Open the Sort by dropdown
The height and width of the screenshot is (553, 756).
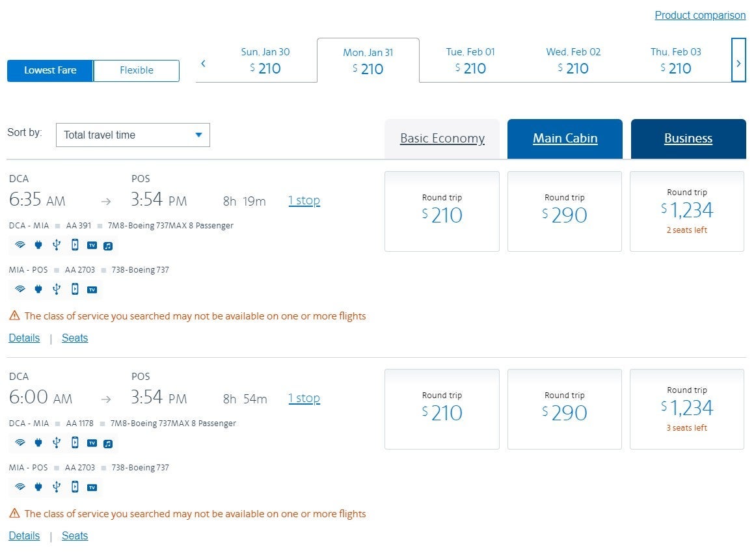[x=133, y=135]
